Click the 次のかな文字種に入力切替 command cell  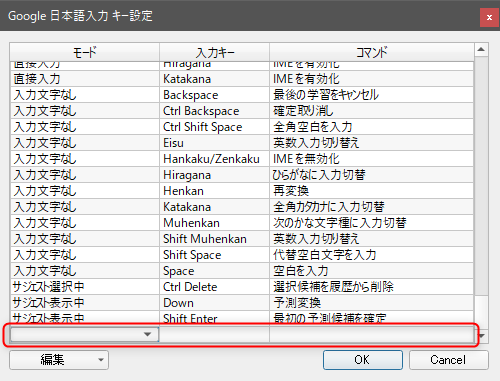(371, 223)
